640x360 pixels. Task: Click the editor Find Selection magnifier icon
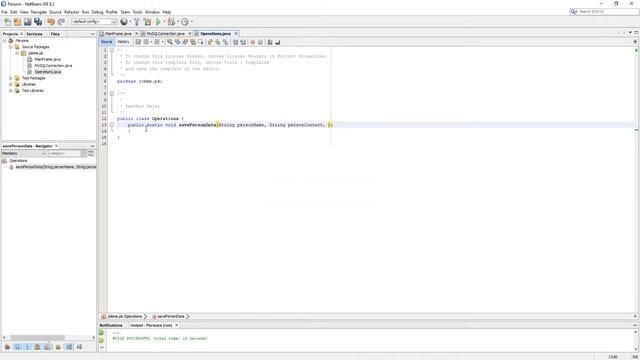pos(170,42)
